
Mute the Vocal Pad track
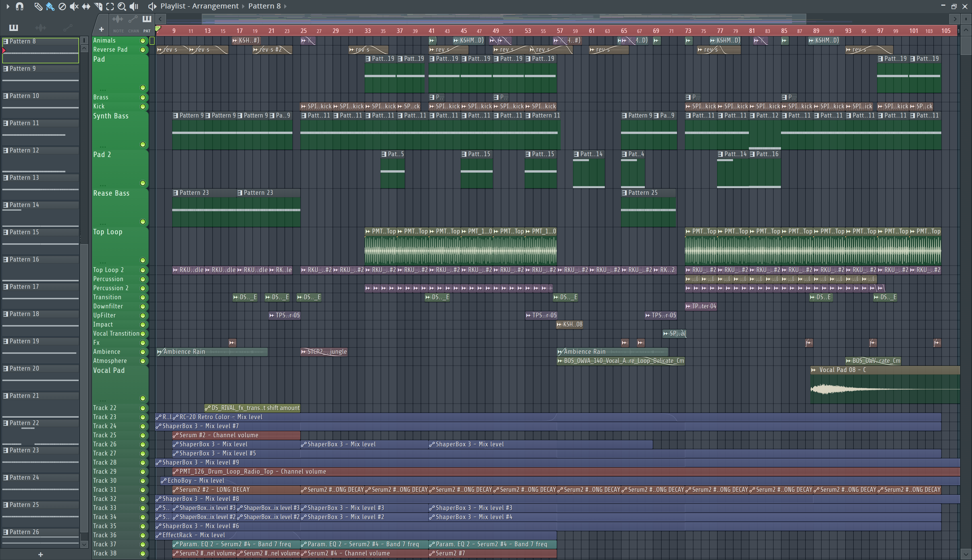click(143, 398)
